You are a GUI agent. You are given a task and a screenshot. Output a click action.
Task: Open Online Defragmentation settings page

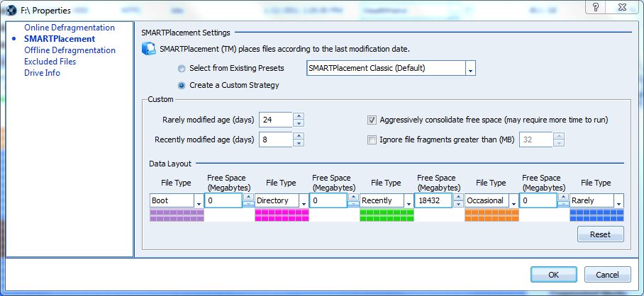tap(70, 28)
